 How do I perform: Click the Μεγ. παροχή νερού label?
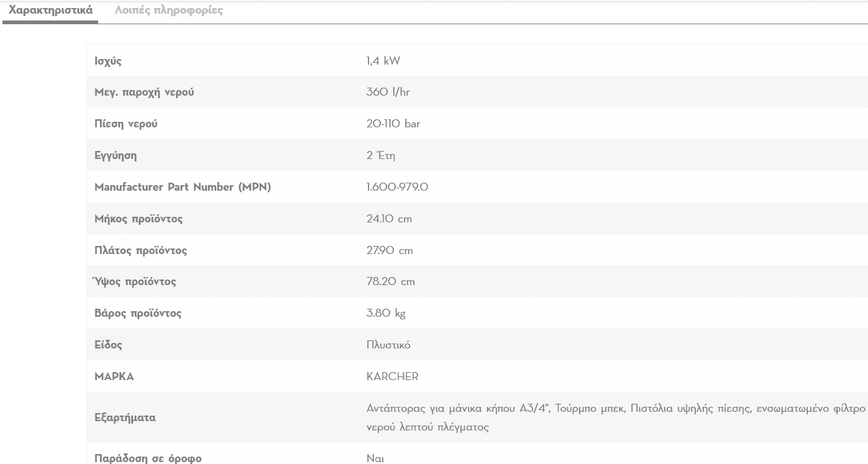(x=144, y=93)
